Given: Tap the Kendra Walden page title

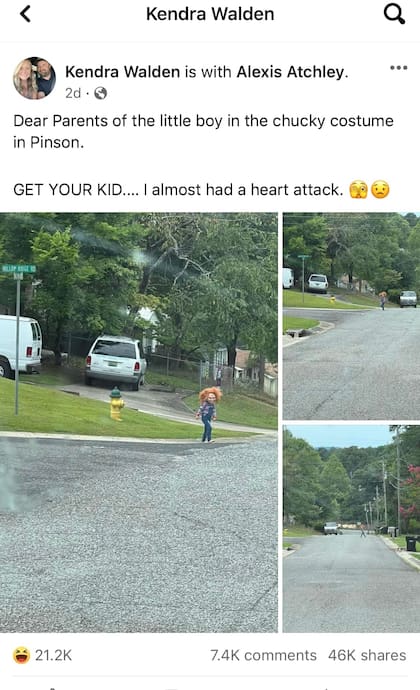Looking at the screenshot, I should 210,14.
